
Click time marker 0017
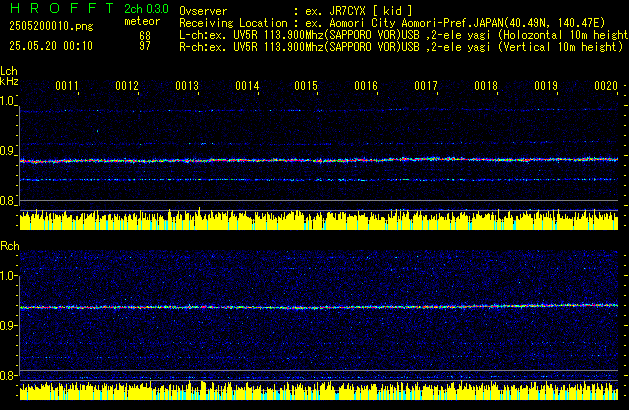click(426, 86)
